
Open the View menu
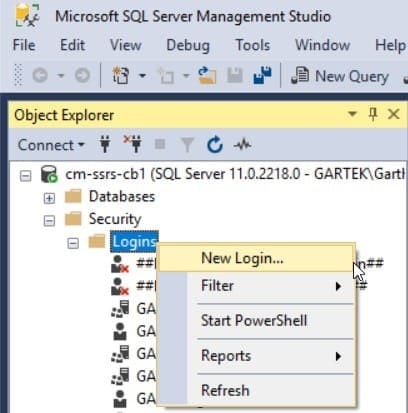tap(126, 45)
